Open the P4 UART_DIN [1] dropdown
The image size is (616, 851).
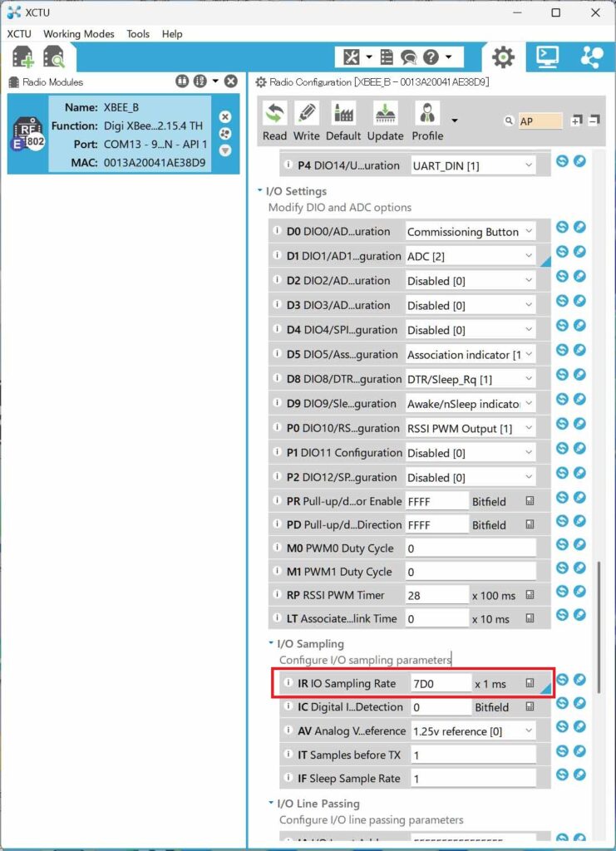click(473, 165)
